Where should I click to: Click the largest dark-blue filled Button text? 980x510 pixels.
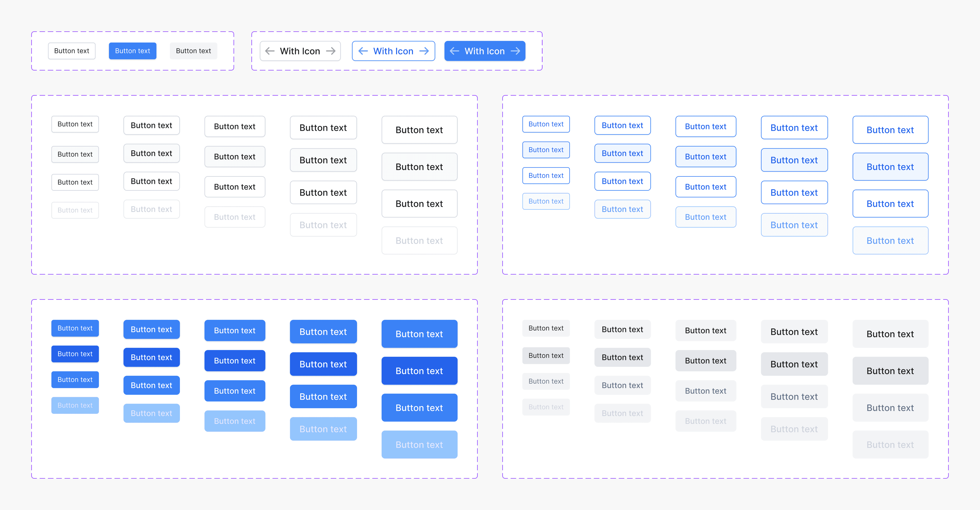pos(419,371)
